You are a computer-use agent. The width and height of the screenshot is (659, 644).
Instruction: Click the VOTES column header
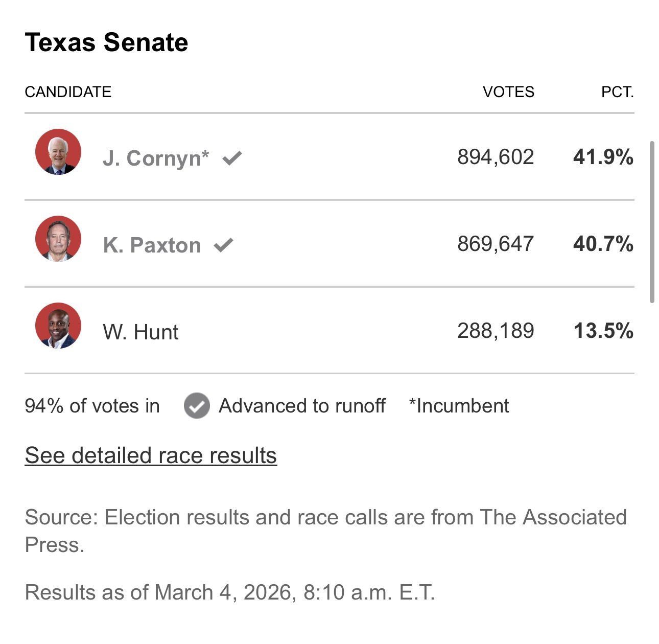[x=508, y=92]
